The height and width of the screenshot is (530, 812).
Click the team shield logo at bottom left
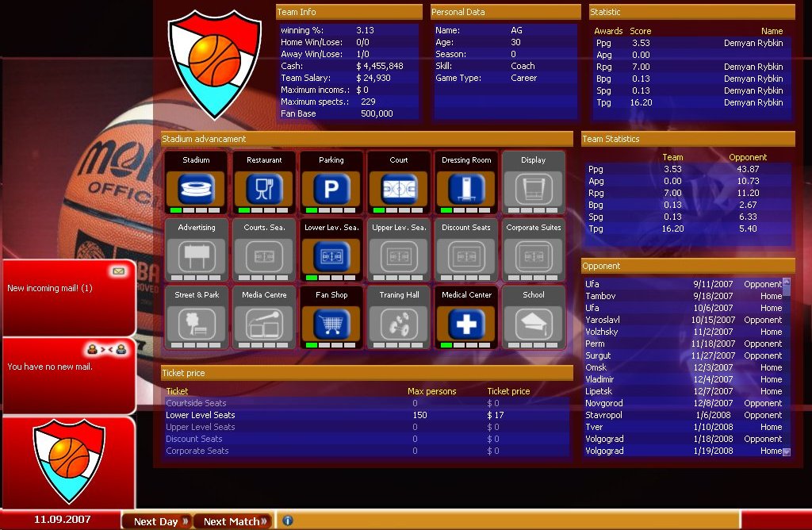(x=68, y=461)
